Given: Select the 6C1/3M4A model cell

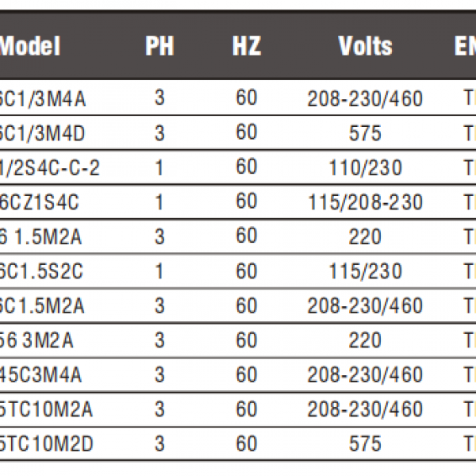Looking at the screenshot, I should (43, 99).
